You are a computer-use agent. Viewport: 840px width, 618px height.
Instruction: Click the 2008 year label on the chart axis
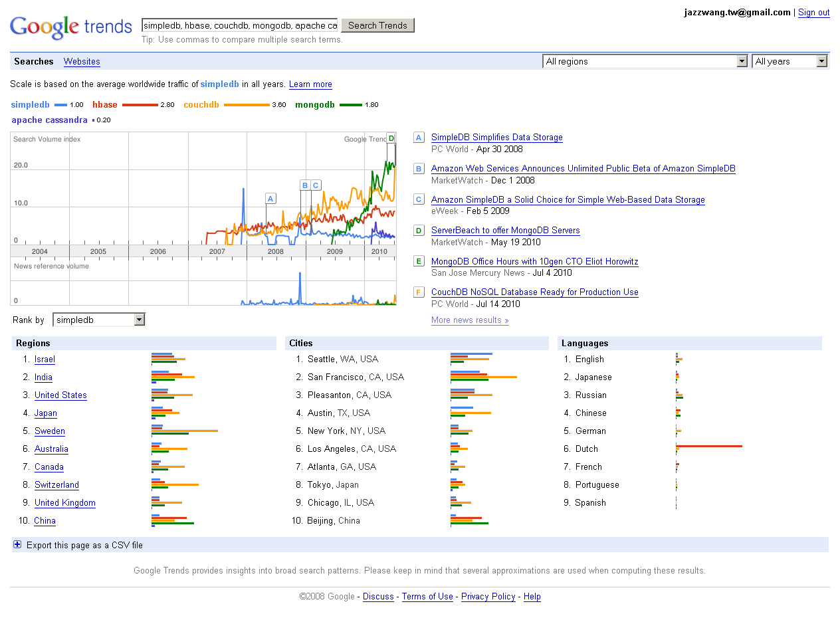point(276,251)
